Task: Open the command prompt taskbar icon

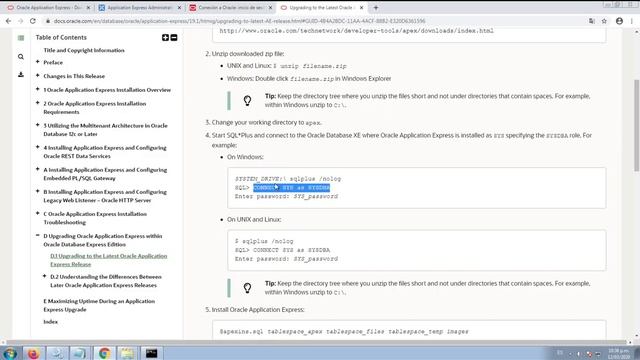Action: (151, 353)
